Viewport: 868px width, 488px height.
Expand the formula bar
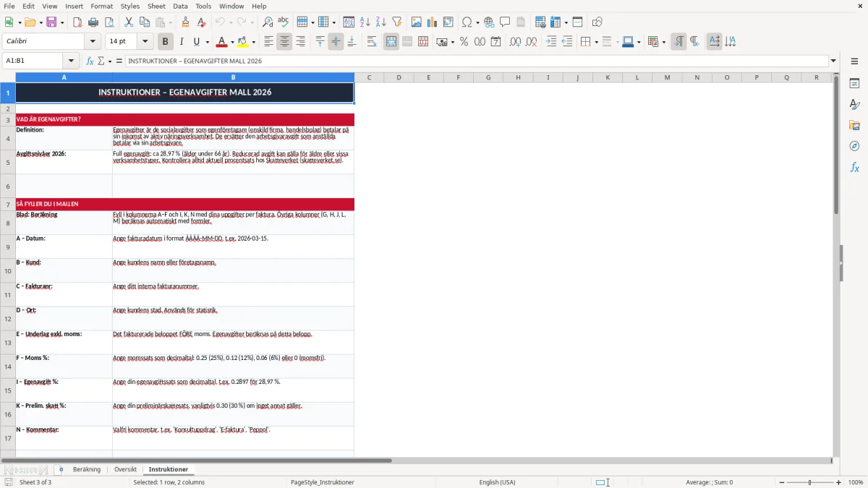click(833, 61)
